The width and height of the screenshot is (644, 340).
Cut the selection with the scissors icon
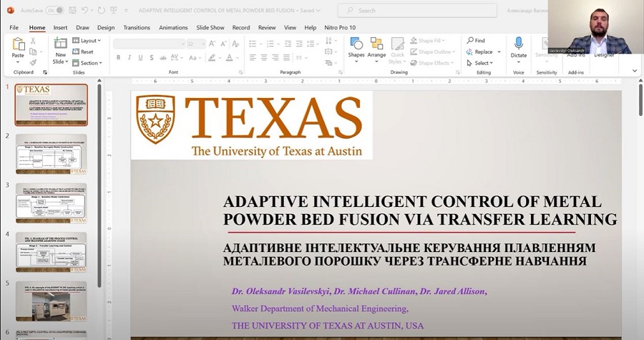[x=33, y=41]
